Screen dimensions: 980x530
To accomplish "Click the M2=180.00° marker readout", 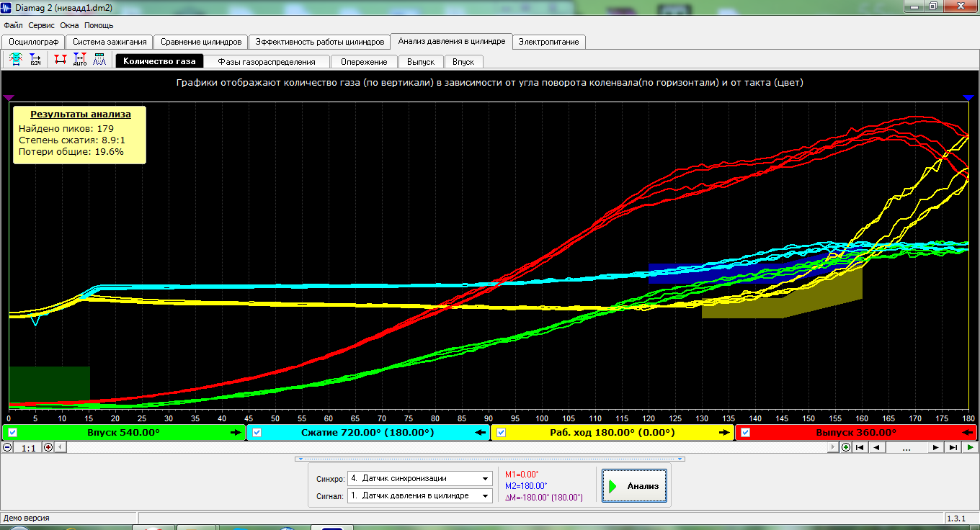I will [x=525, y=486].
